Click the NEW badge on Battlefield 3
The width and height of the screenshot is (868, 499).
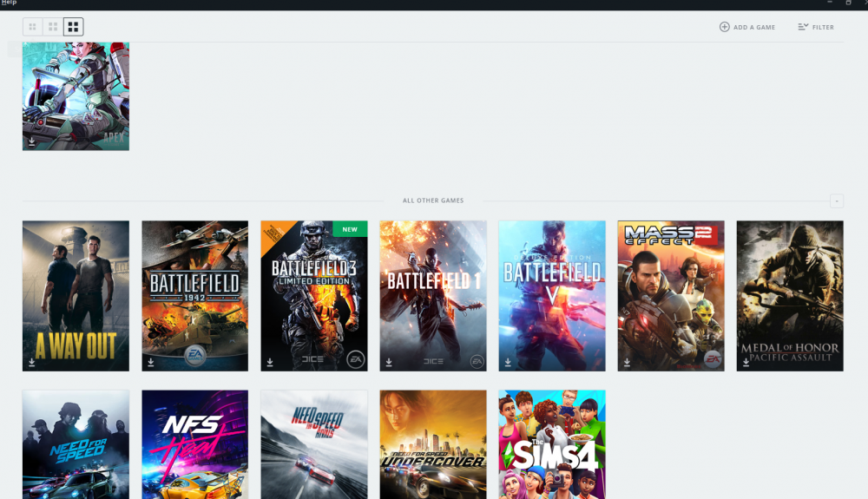pos(350,229)
